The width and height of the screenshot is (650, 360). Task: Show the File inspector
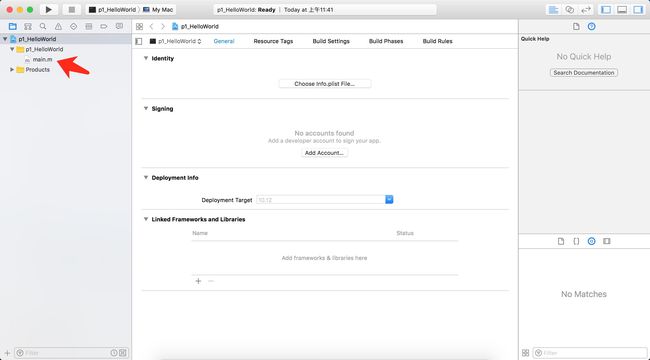(576, 27)
